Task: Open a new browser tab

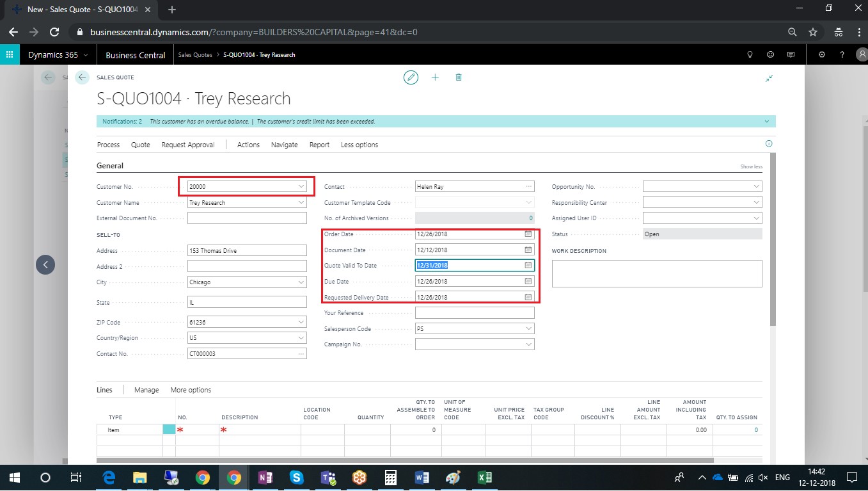Action: (x=171, y=10)
